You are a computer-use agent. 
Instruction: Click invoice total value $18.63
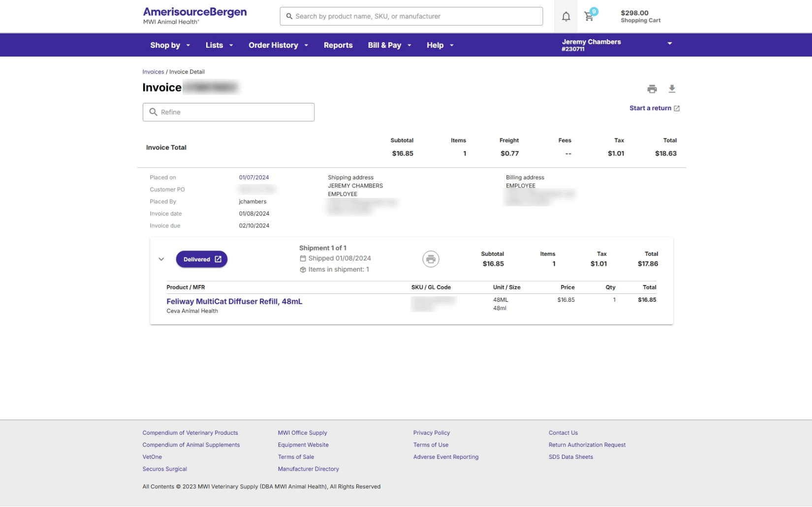[x=666, y=154]
